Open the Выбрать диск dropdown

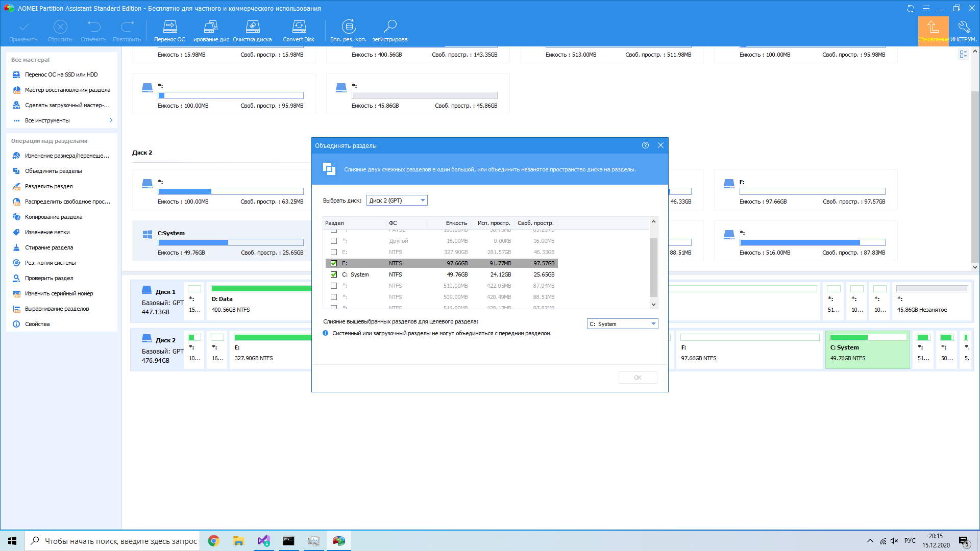(397, 201)
